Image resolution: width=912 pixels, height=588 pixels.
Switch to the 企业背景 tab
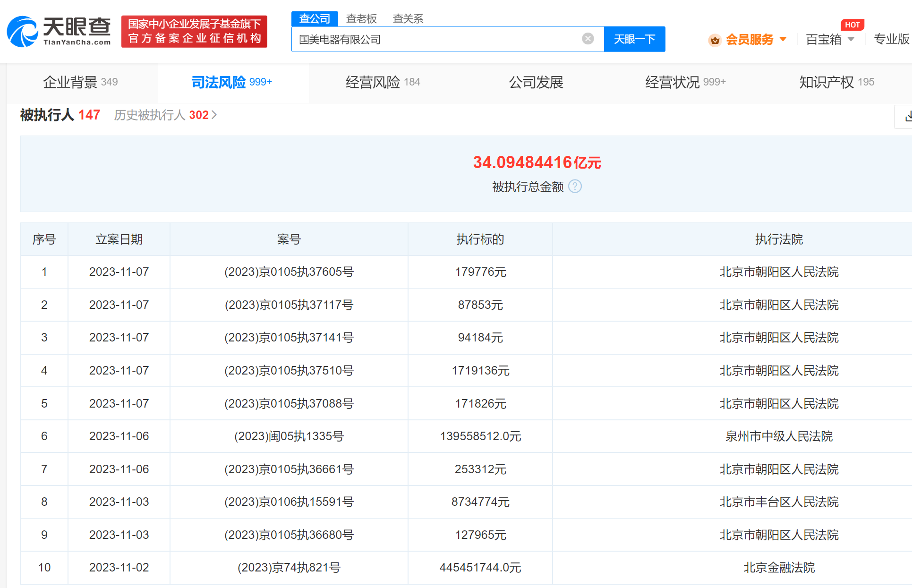[x=80, y=82]
